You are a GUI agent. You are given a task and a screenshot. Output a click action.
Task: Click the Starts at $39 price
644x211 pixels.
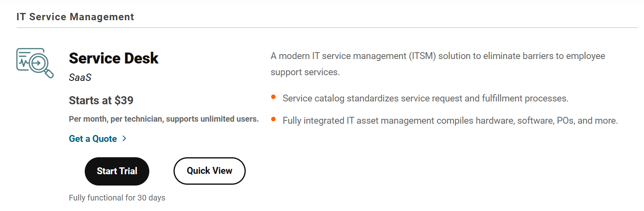pyautogui.click(x=101, y=100)
